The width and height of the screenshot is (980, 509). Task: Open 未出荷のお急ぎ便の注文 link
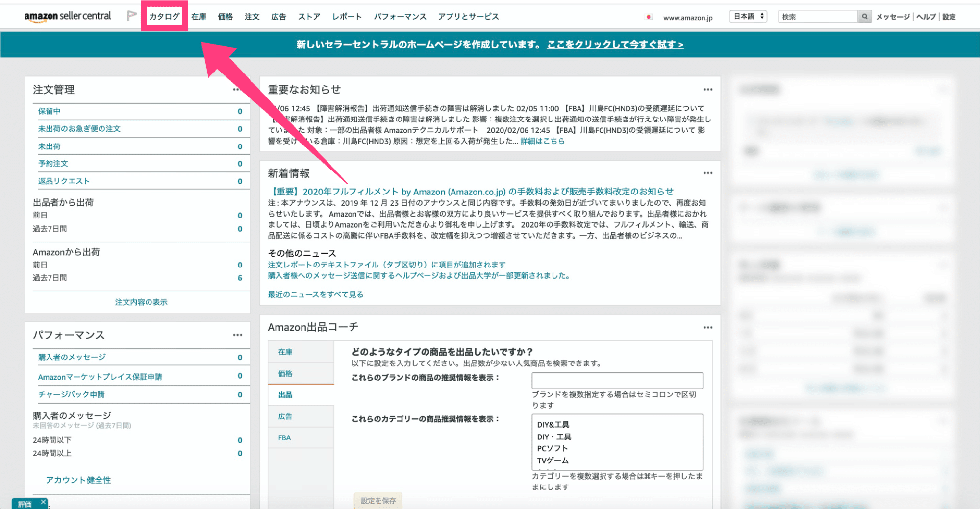79,129
